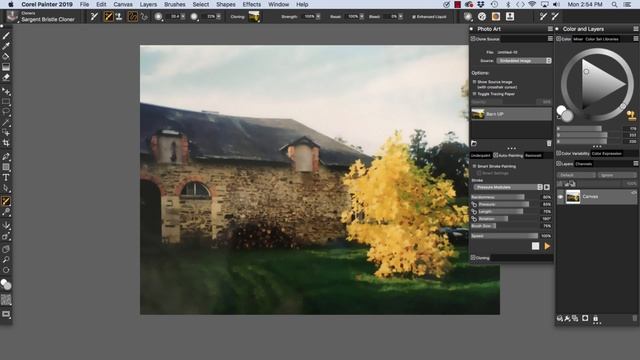640x360 pixels.
Task: Open the Strength value dropdown
Action: point(318,17)
